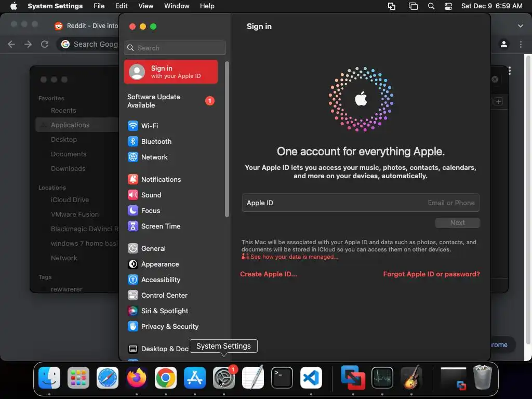Focus the Apple ID email field

pyautogui.click(x=361, y=203)
